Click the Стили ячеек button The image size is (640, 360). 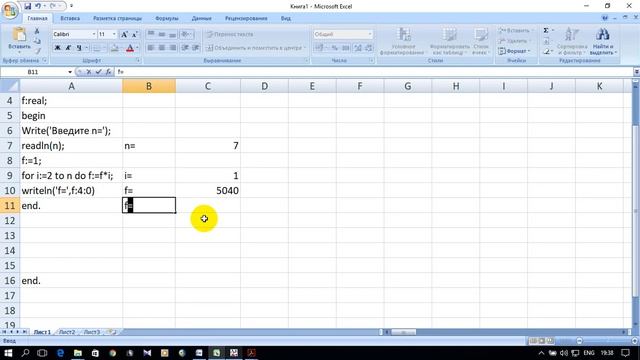(x=481, y=41)
